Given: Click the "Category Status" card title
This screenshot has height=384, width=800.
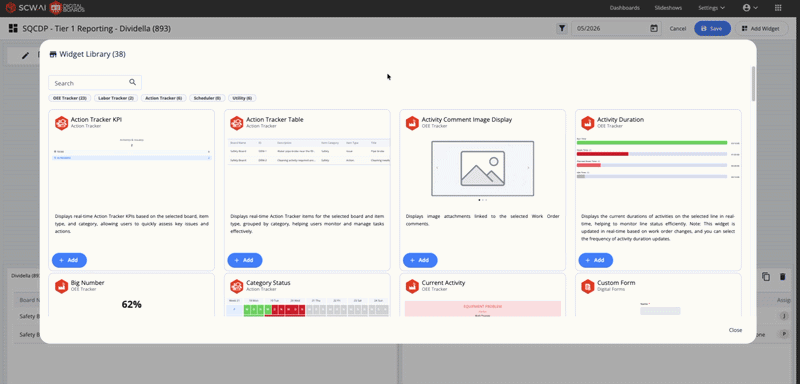Looking at the screenshot, I should click(x=268, y=283).
